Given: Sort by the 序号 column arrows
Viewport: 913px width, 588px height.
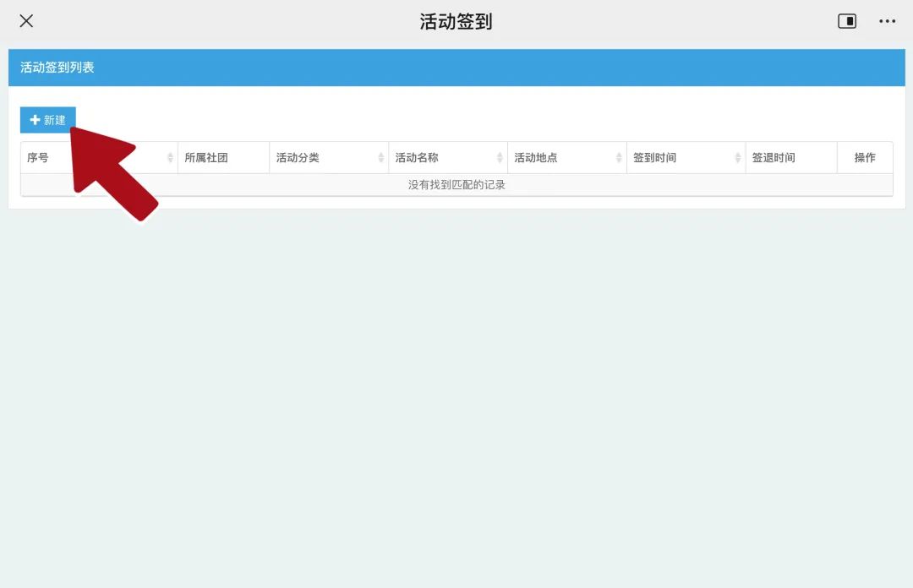Looking at the screenshot, I should click(x=170, y=158).
